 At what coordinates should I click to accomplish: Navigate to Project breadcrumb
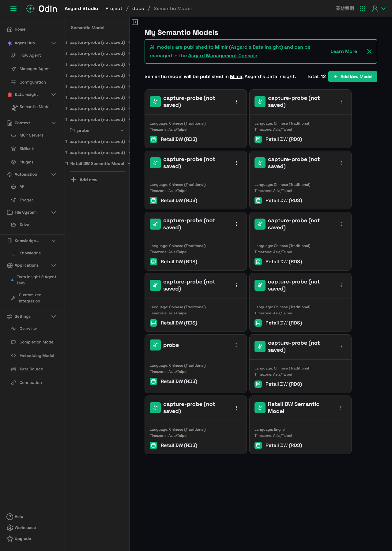pos(114,9)
